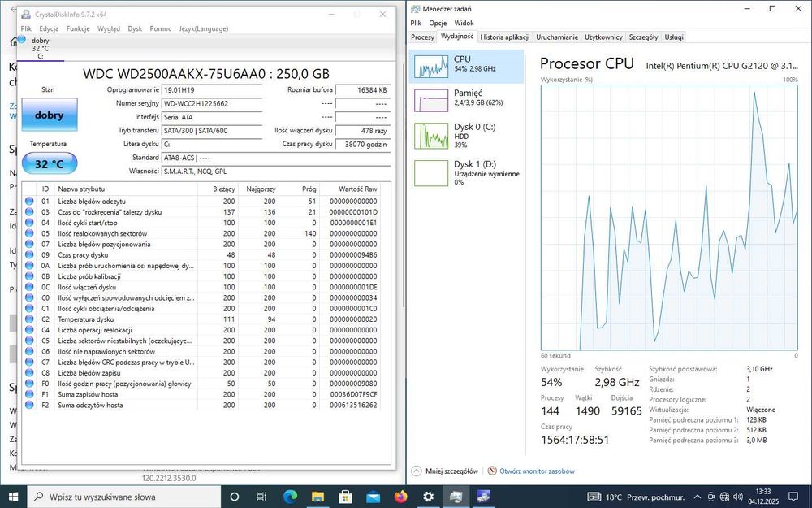Click the Task Manager title bar icon

(415, 9)
